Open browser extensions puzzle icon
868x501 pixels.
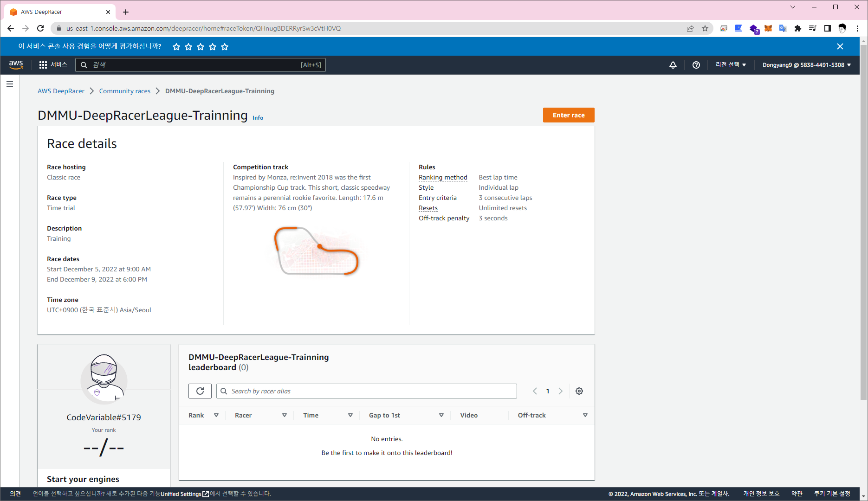click(x=798, y=28)
